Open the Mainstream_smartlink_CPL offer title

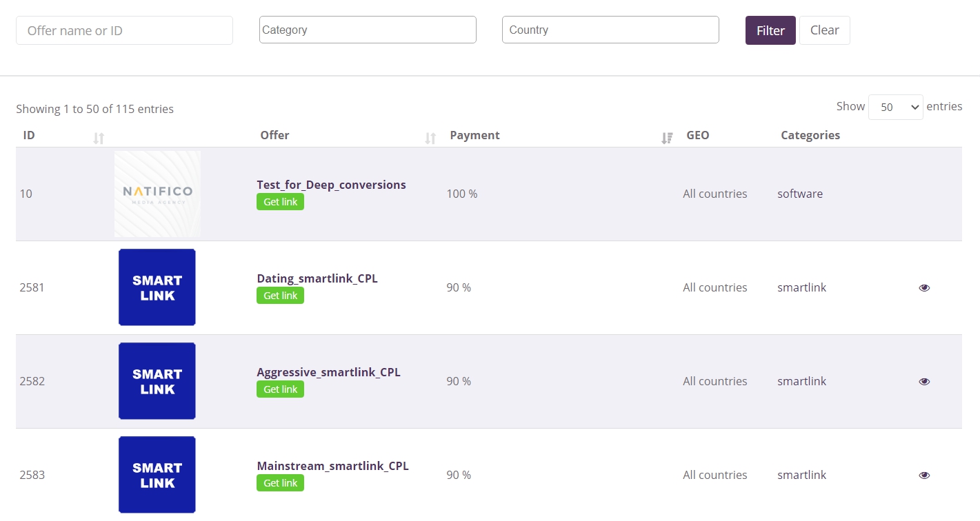332,466
